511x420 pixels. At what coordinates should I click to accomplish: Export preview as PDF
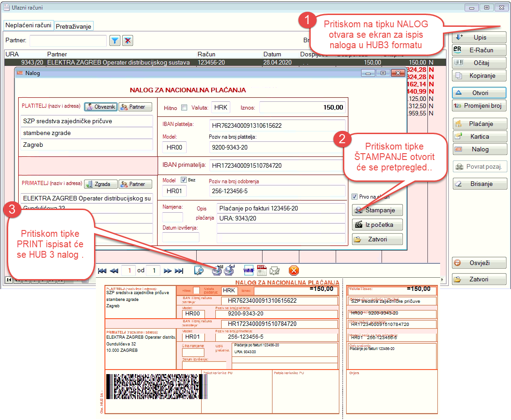pos(262,270)
